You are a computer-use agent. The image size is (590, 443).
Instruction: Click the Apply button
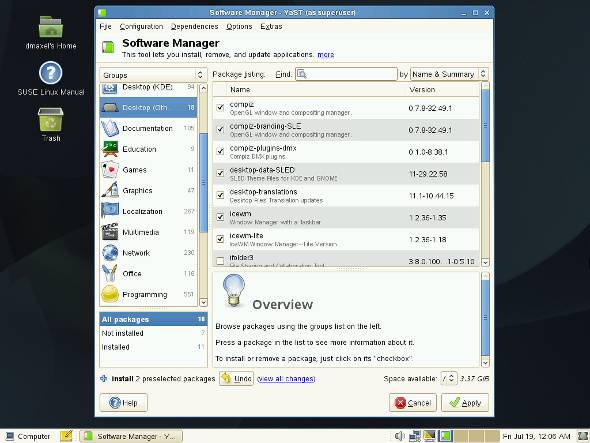465,403
